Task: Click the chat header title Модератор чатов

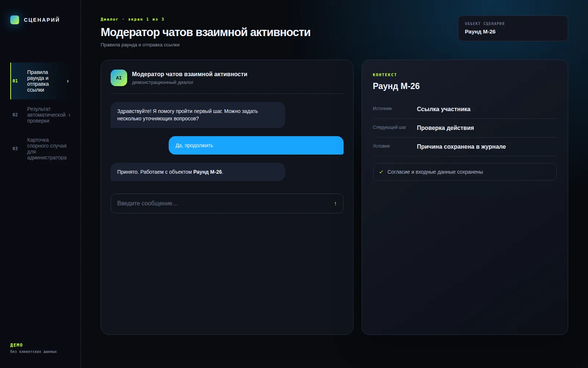Action: (x=190, y=74)
